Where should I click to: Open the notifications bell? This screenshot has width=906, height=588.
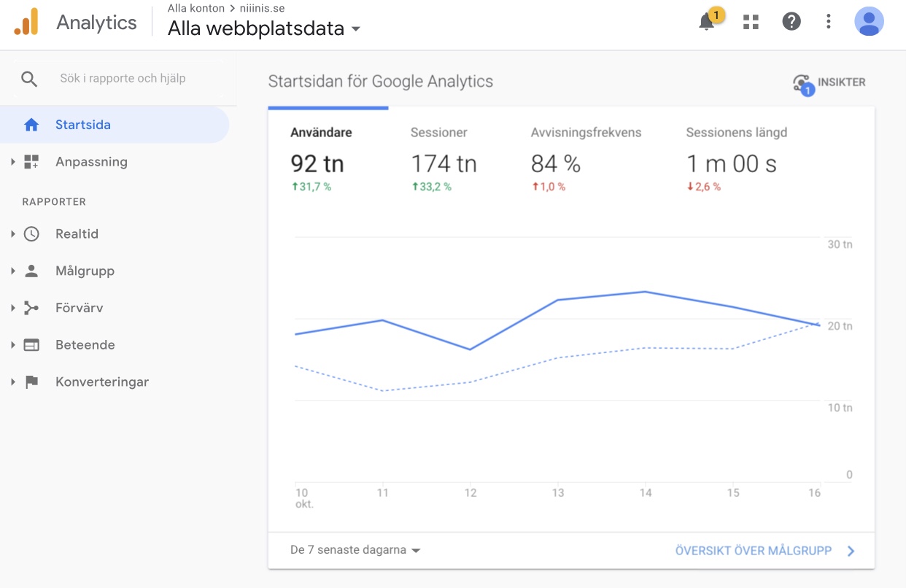pyautogui.click(x=706, y=22)
